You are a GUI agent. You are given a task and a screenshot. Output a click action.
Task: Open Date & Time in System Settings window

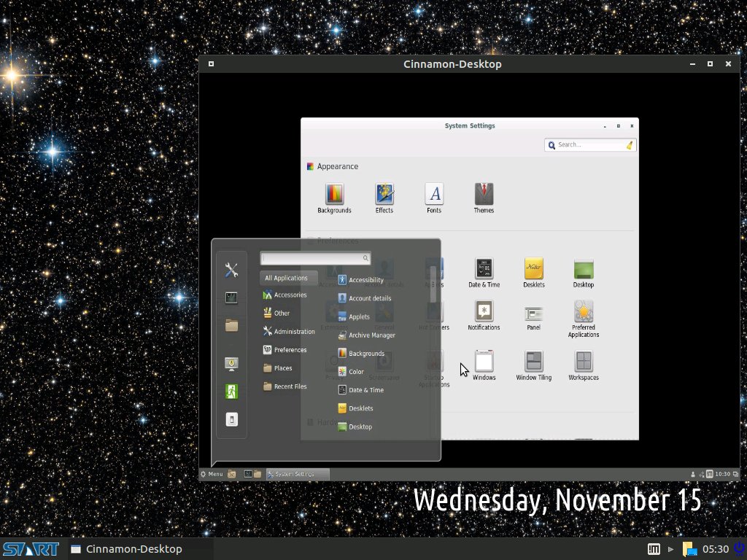[x=484, y=273]
